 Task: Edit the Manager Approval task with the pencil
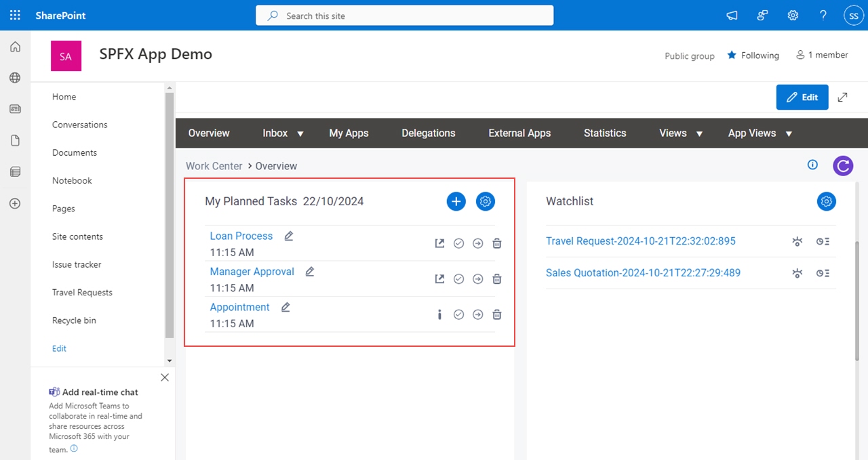tap(310, 271)
